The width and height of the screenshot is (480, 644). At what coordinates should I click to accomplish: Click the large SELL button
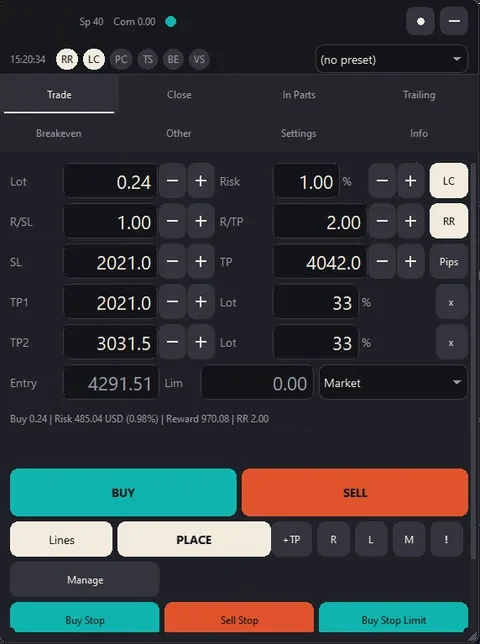tap(355, 492)
